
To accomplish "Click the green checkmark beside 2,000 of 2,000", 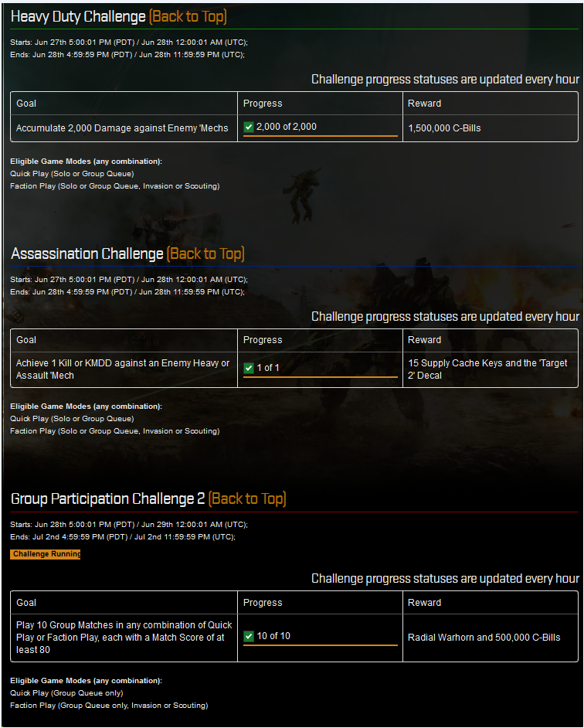I will click(249, 127).
